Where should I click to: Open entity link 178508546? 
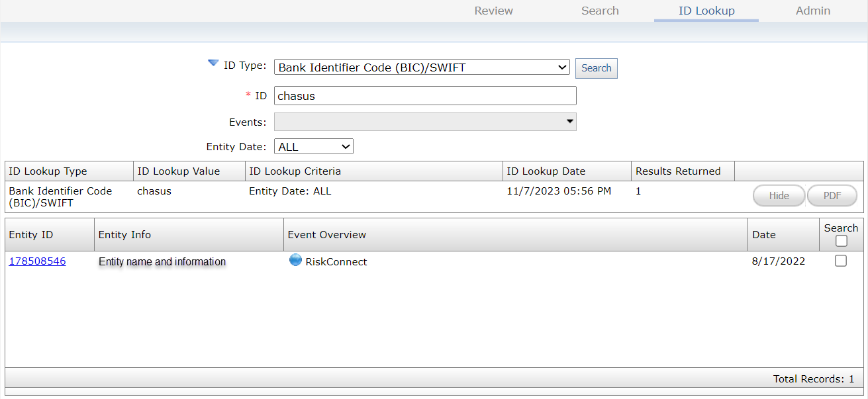37,261
